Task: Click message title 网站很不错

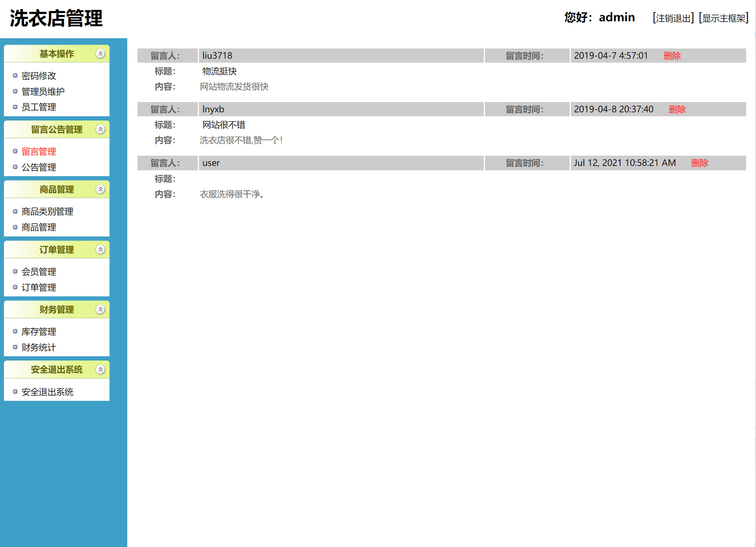Action: click(x=224, y=125)
